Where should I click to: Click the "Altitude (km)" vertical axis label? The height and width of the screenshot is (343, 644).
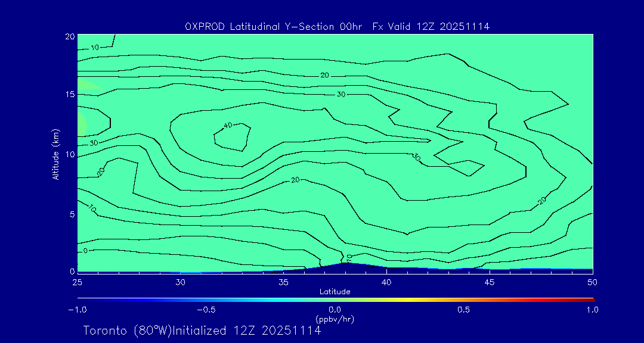56,154
